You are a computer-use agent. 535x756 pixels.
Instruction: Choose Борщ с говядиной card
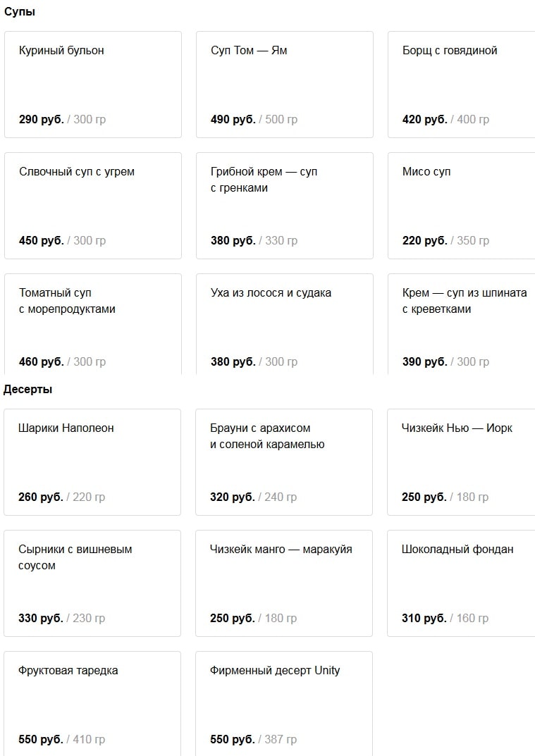tap(461, 85)
